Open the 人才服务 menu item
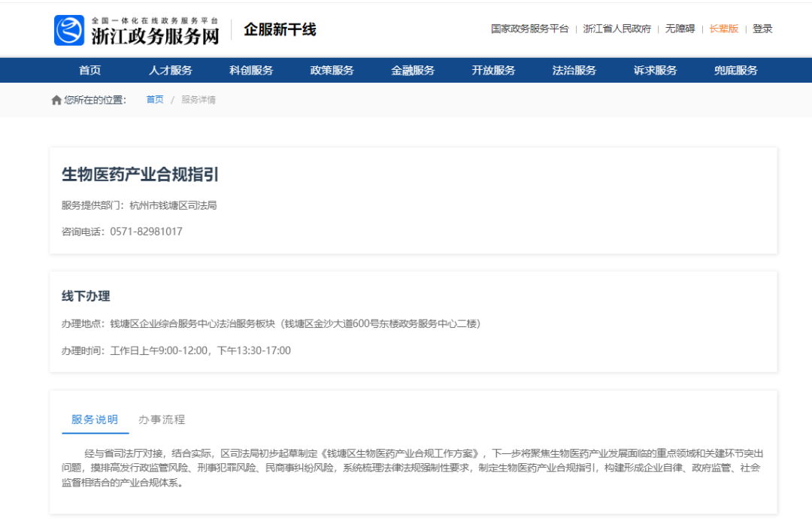This screenshot has height=521, width=812. click(171, 71)
